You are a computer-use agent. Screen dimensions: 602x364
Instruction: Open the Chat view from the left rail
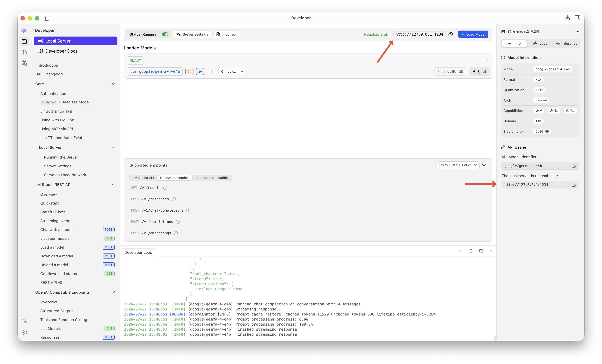tap(24, 31)
